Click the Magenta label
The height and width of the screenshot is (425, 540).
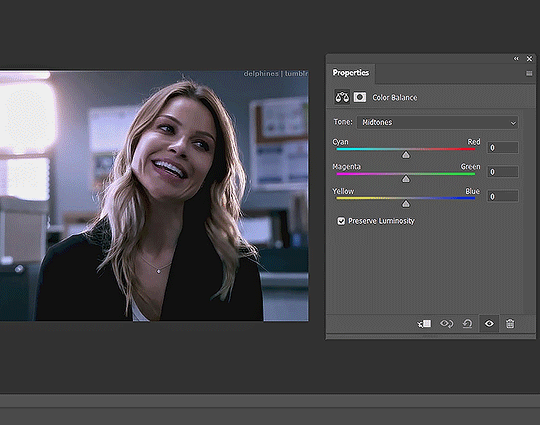click(x=346, y=167)
